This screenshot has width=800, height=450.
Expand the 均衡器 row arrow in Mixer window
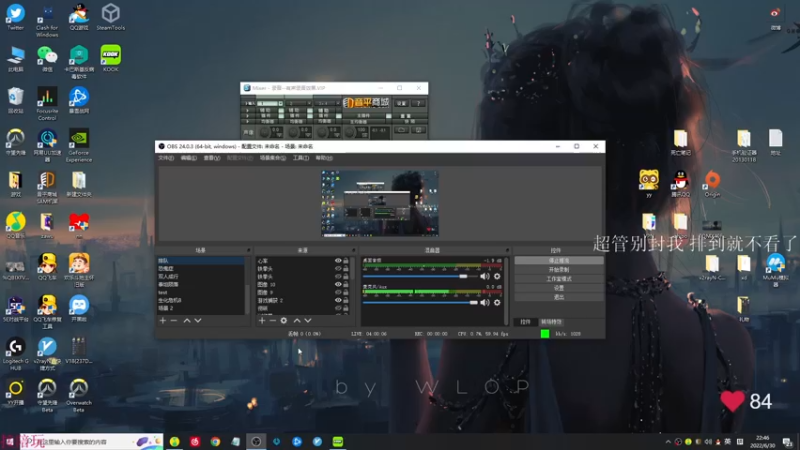pyautogui.click(x=247, y=122)
